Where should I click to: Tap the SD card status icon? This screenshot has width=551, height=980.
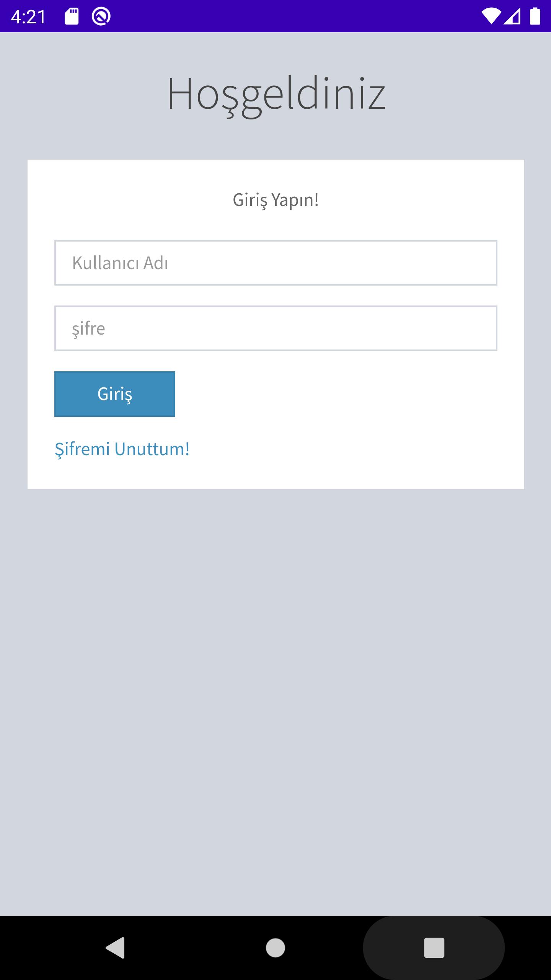tap(72, 16)
